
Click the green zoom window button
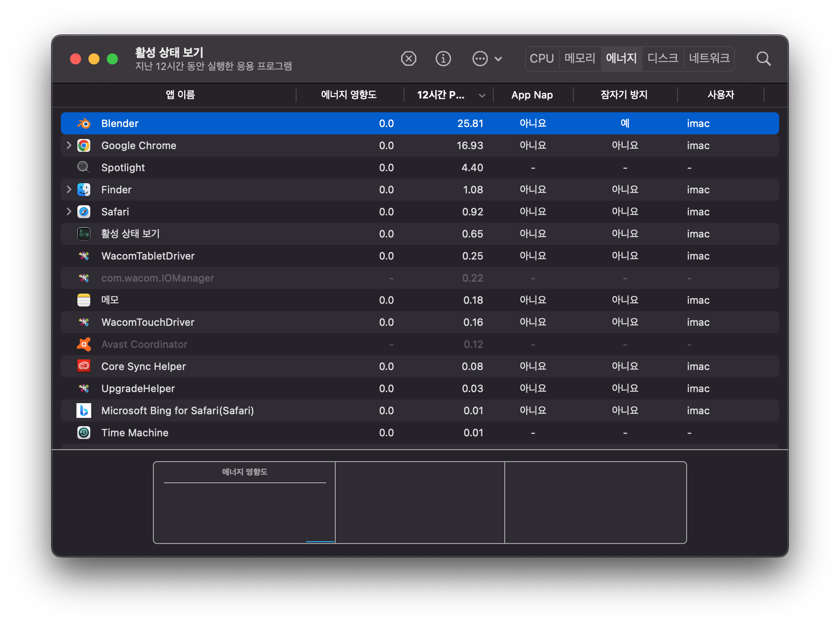coord(112,59)
